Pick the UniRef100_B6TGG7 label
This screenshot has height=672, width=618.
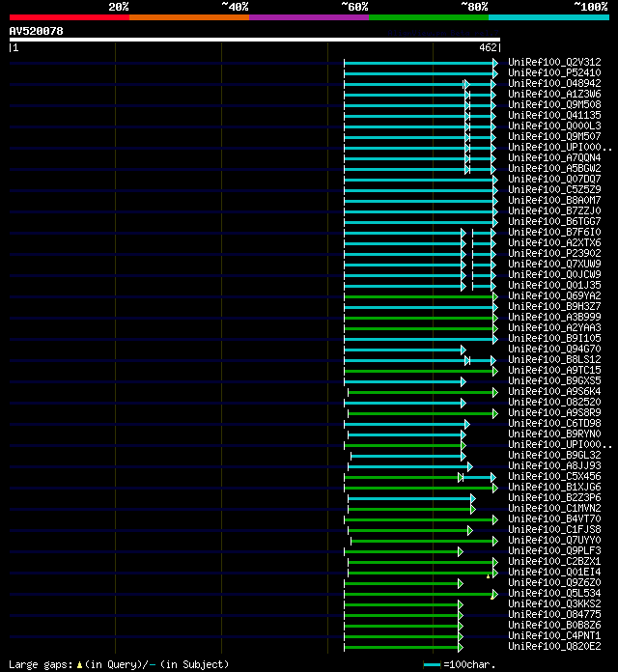point(554,221)
